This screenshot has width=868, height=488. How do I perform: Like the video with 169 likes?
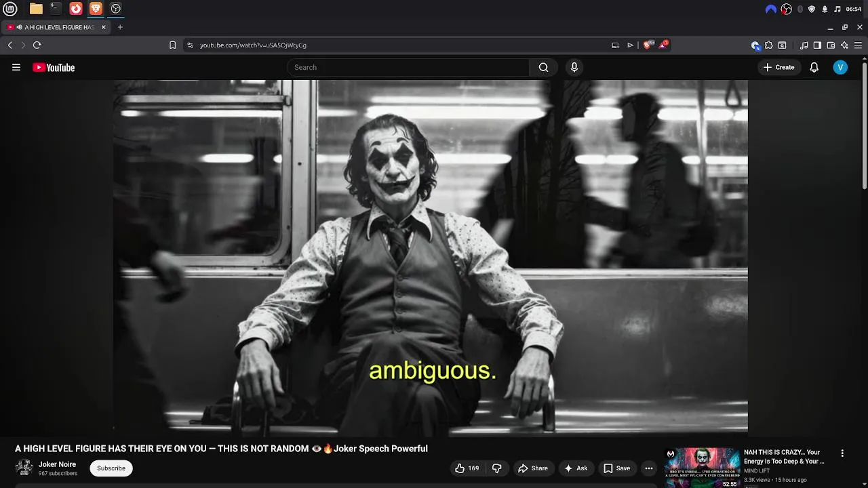[467, 468]
